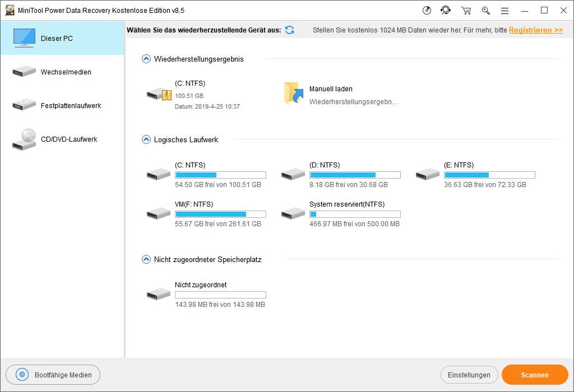Select the VM(F: NTFS) drive icon
574x392 pixels.
click(x=159, y=213)
